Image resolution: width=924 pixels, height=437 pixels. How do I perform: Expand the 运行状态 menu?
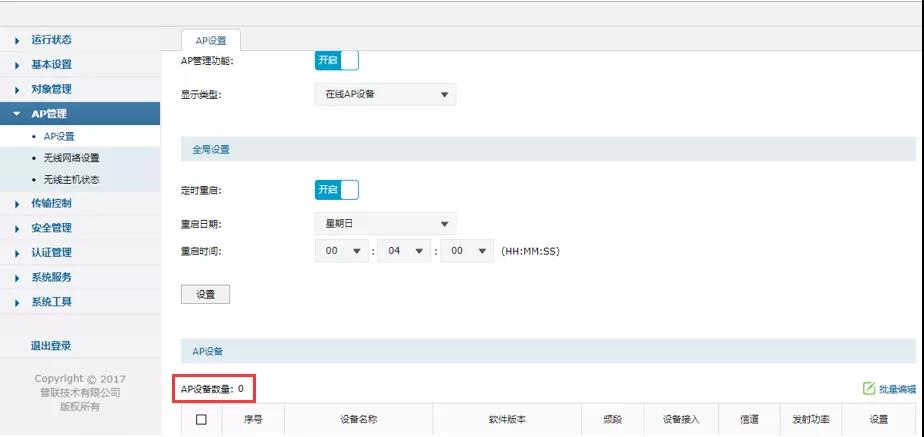coord(51,40)
